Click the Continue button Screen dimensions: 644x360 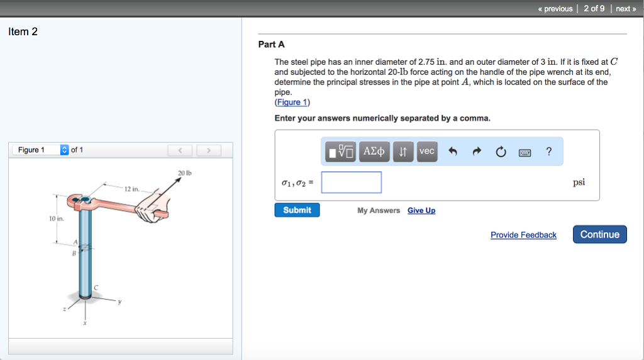(599, 234)
